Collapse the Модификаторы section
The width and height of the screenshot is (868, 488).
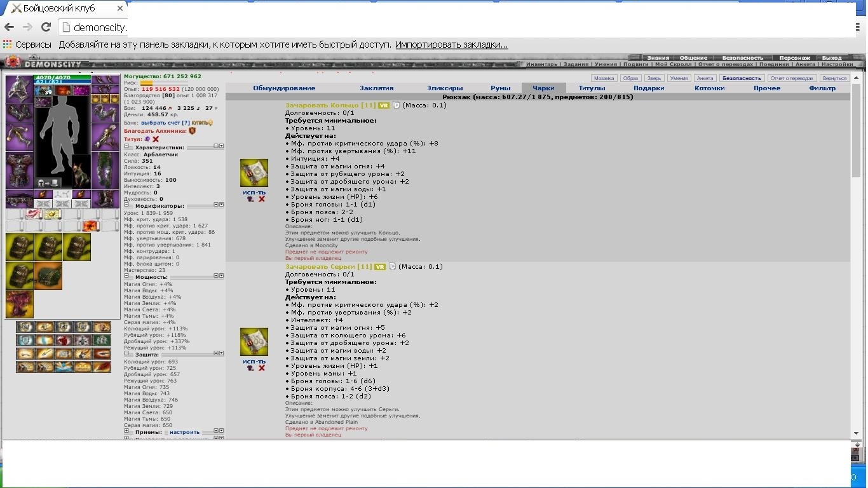(x=126, y=205)
